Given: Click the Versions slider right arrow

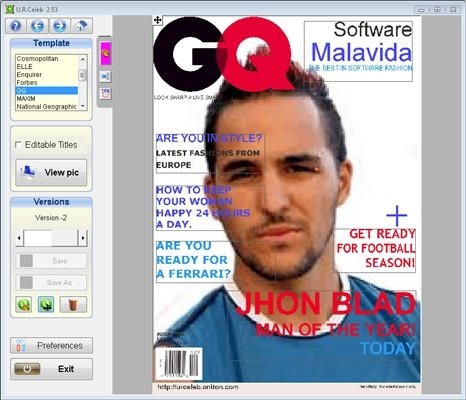Looking at the screenshot, I should [x=83, y=238].
